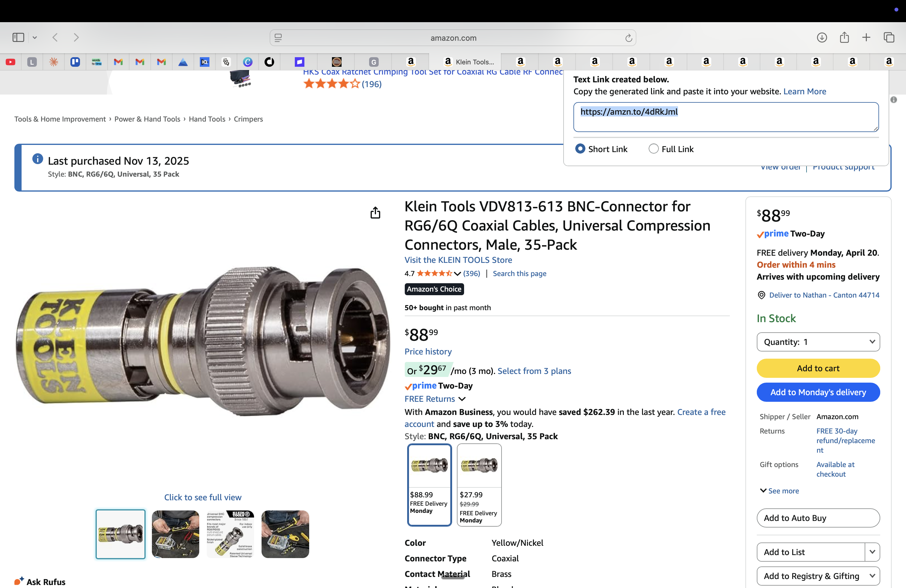Select the Short Link radio button
906x588 pixels.
(580, 149)
